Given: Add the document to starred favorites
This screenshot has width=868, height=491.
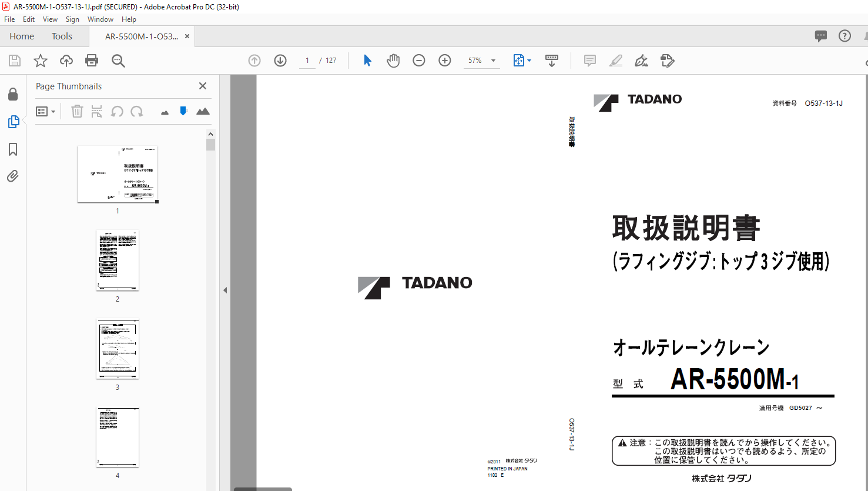Looking at the screenshot, I should click(41, 61).
